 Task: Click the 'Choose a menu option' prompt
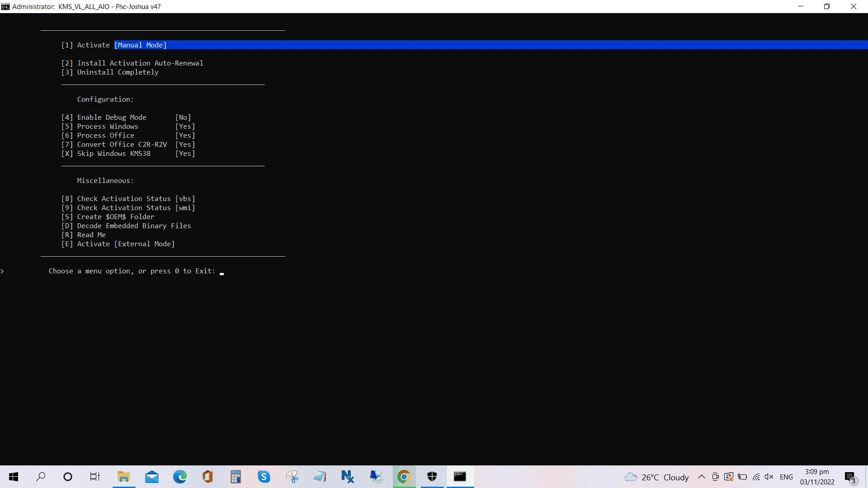click(x=132, y=271)
